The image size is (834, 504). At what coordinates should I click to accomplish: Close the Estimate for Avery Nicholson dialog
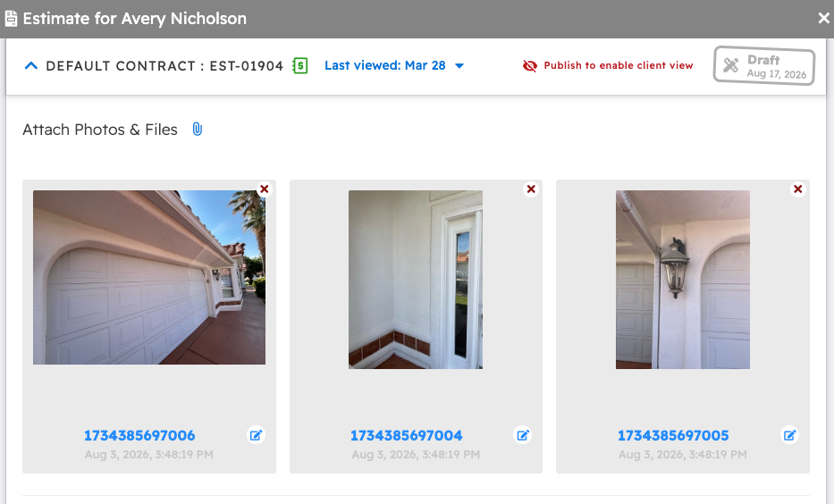[823, 19]
